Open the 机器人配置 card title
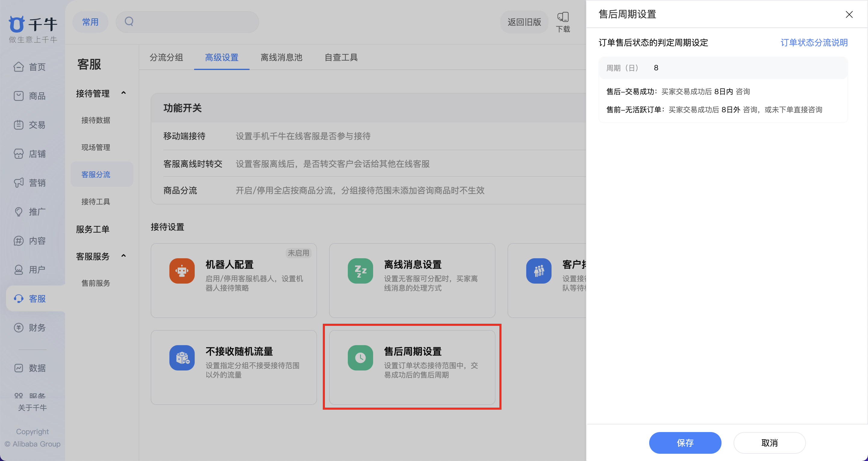 point(229,265)
